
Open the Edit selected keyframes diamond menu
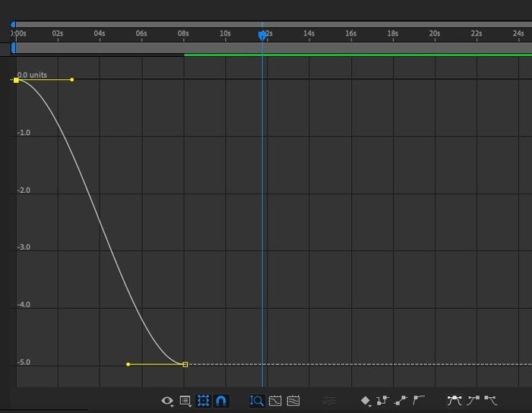coord(366,400)
